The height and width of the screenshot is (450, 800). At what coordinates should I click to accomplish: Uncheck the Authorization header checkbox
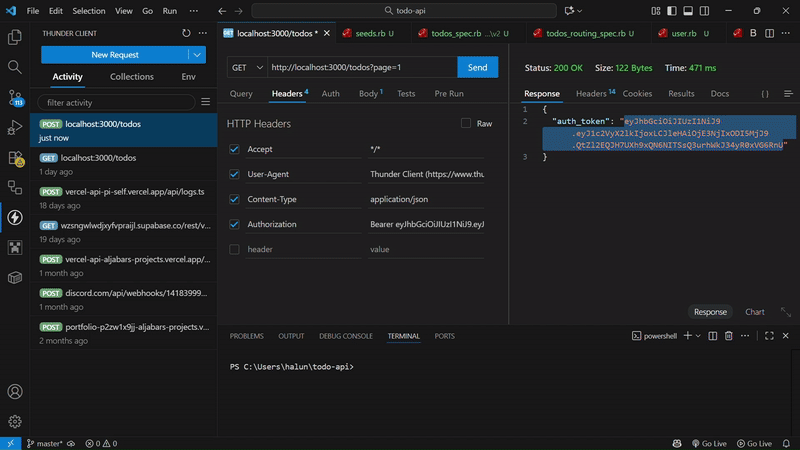(x=234, y=224)
